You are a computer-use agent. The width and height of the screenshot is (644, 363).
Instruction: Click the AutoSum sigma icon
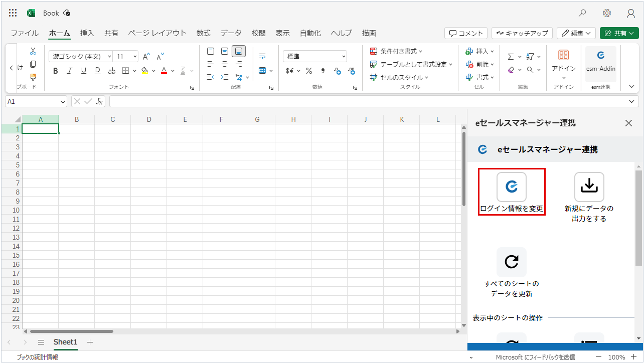coord(511,57)
